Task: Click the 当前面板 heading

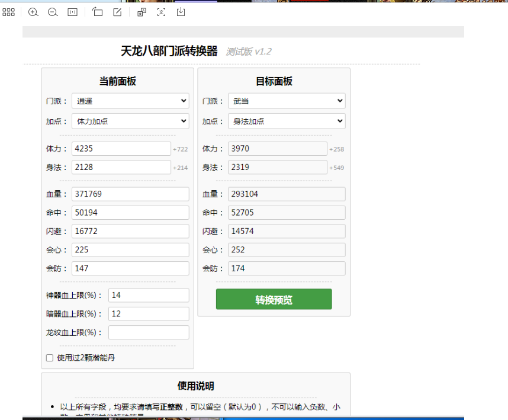Action: coord(117,81)
